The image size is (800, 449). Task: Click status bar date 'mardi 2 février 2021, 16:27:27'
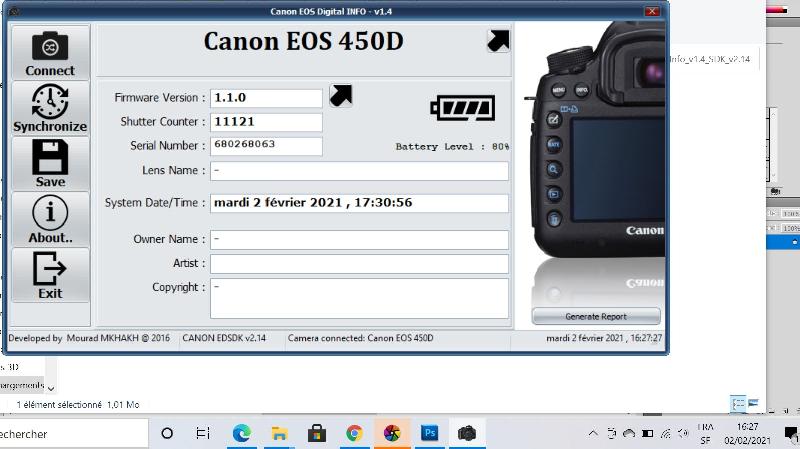pyautogui.click(x=604, y=338)
